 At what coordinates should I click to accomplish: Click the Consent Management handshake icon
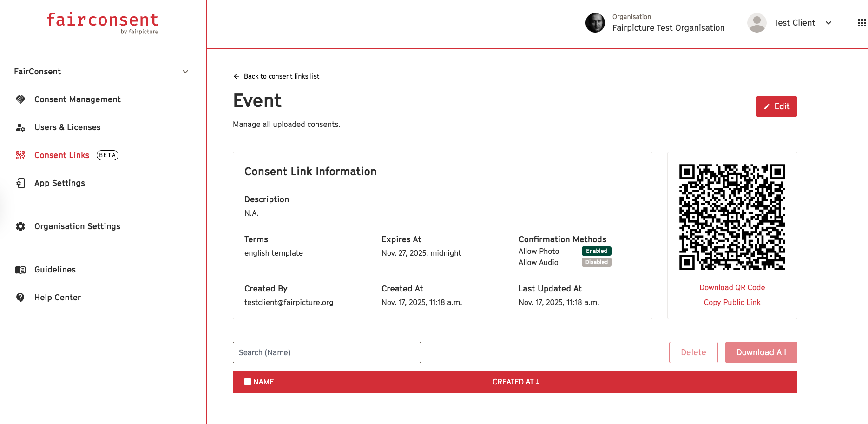(20, 99)
